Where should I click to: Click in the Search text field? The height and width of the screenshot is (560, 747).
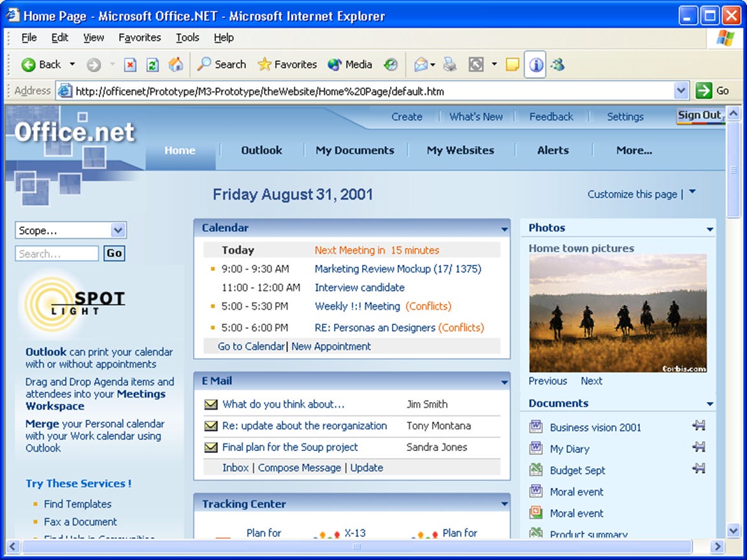[57, 254]
